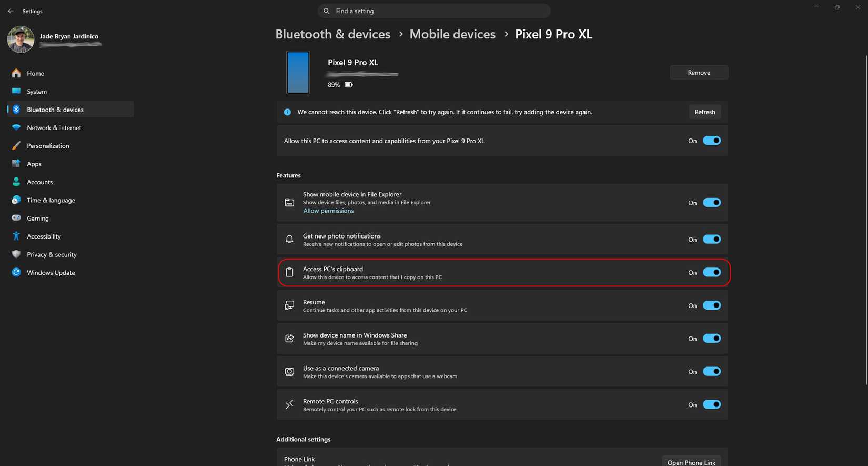Open Gaming settings page
Image resolution: width=868 pixels, height=466 pixels.
(x=70, y=218)
